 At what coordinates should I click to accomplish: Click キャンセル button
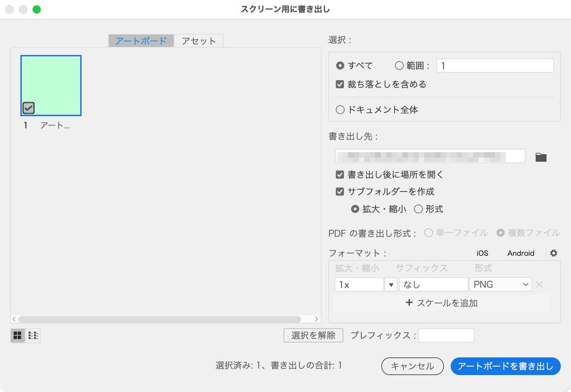412,366
